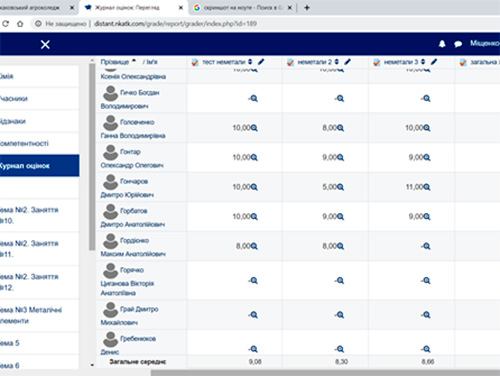
Task: Select the average value 8,66
Action: pyautogui.click(x=428, y=362)
